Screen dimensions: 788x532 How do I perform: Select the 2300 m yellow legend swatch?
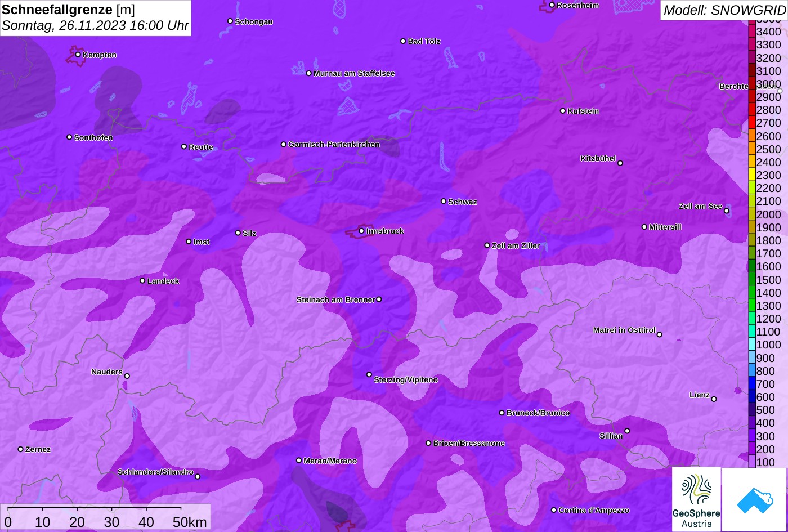[x=751, y=175]
